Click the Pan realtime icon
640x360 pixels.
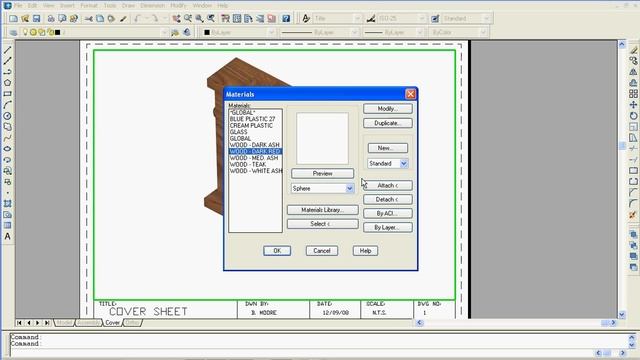click(x=176, y=18)
